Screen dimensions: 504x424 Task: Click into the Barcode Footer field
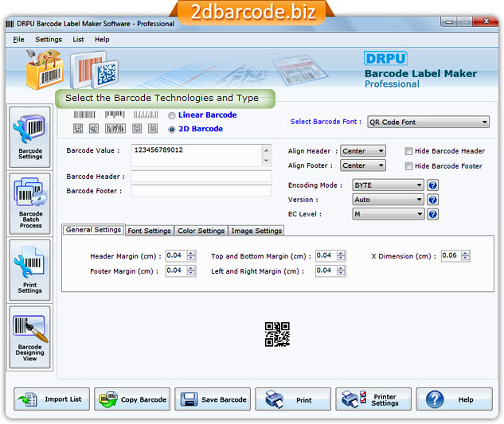tap(201, 191)
